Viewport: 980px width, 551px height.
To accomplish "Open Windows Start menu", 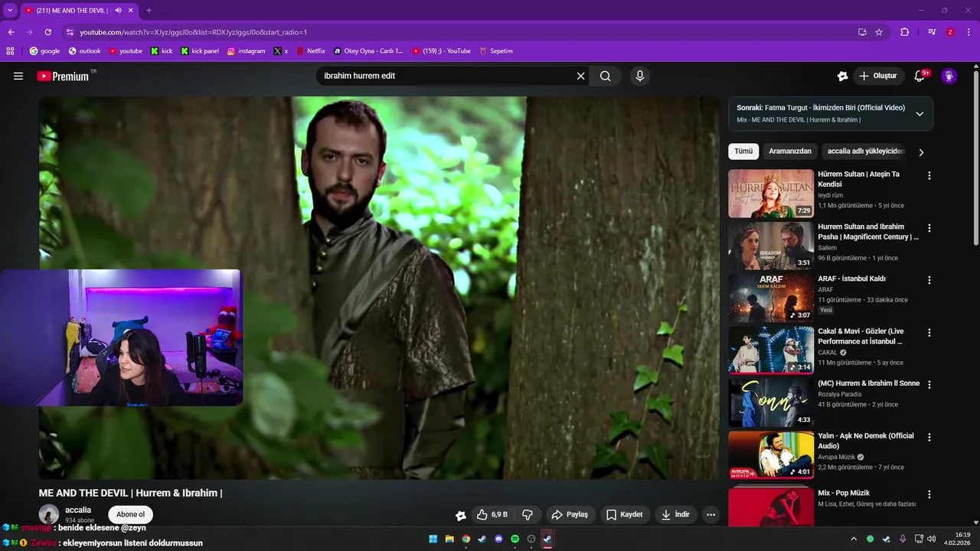I will tap(433, 539).
